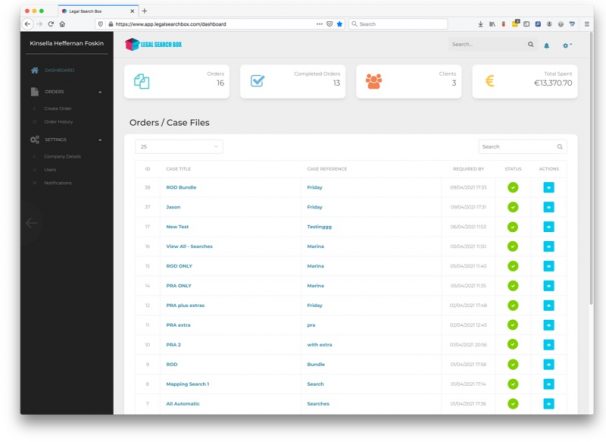This screenshot has width=606, height=442.
Task: Select Company Details in sidebar
Action: pos(62,156)
